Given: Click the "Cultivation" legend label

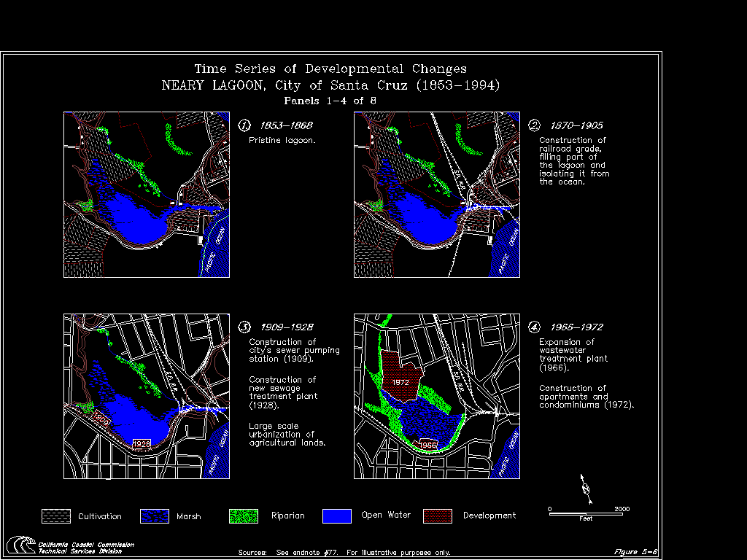Looking at the screenshot, I should (x=99, y=517).
